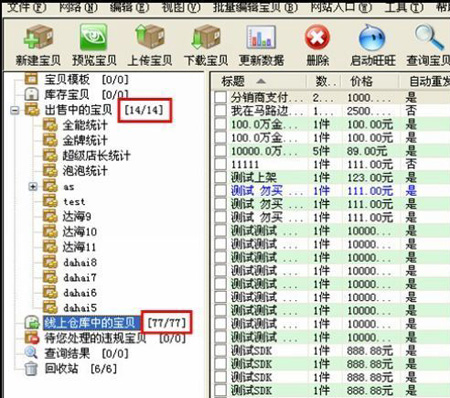Click the 超级店长统计 folder icon
This screenshot has width=450, height=398.
pyautogui.click(x=50, y=156)
